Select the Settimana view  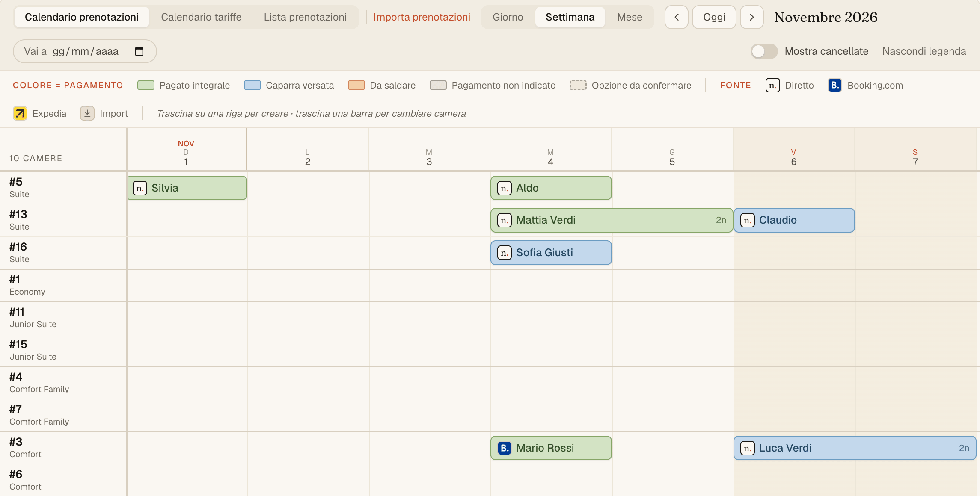[x=570, y=17]
